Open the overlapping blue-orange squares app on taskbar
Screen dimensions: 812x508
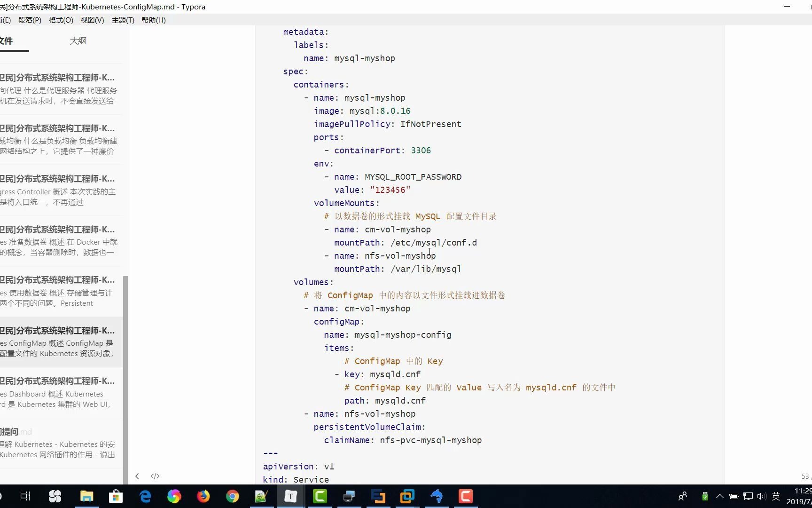(407, 496)
